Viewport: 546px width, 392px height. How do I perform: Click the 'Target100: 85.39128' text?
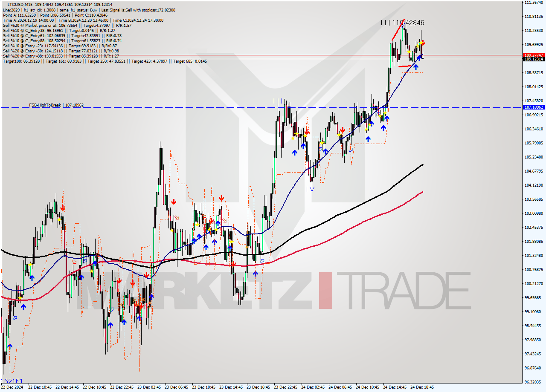click(21, 61)
